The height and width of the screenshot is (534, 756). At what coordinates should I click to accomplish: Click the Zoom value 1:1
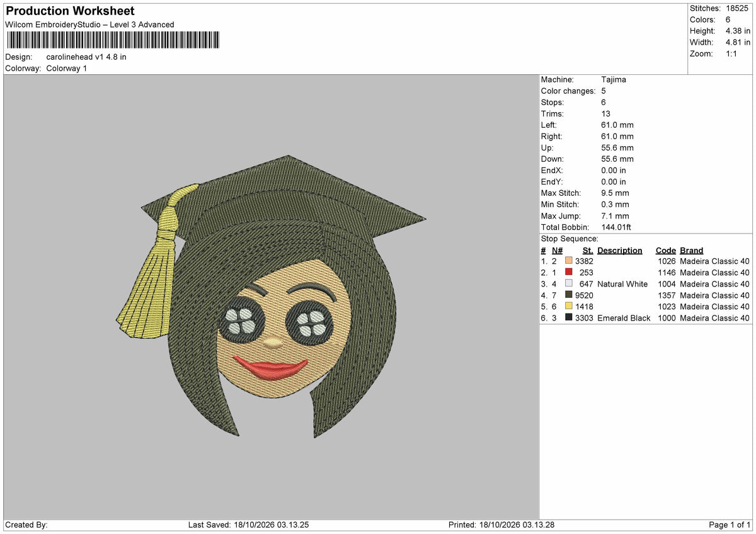coord(733,54)
